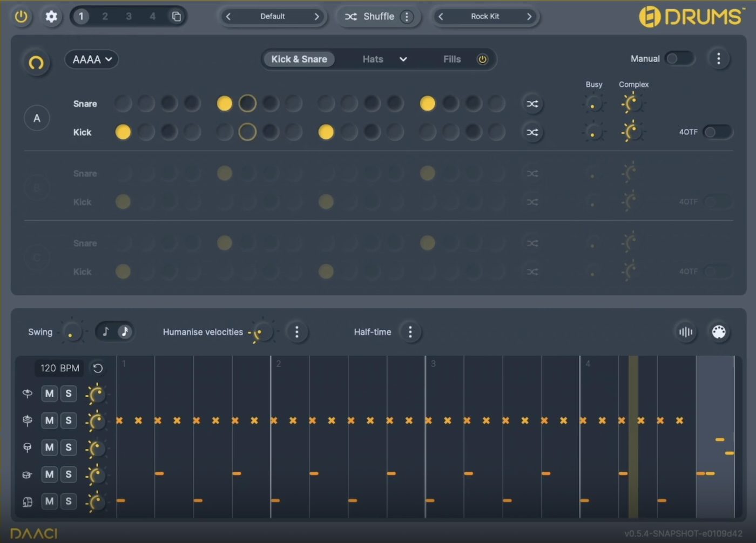The width and height of the screenshot is (756, 543).
Task: Select the kick drum icon in the sequencer
Action: (x=27, y=501)
